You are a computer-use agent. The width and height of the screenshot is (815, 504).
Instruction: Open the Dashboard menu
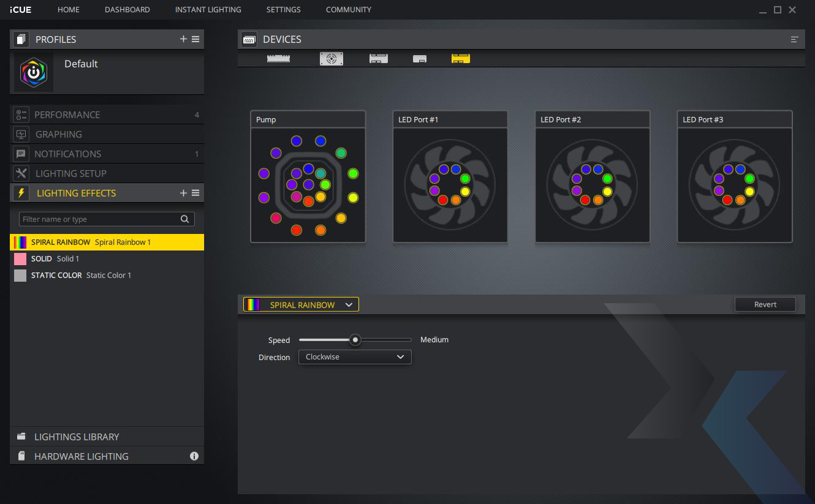tap(127, 9)
